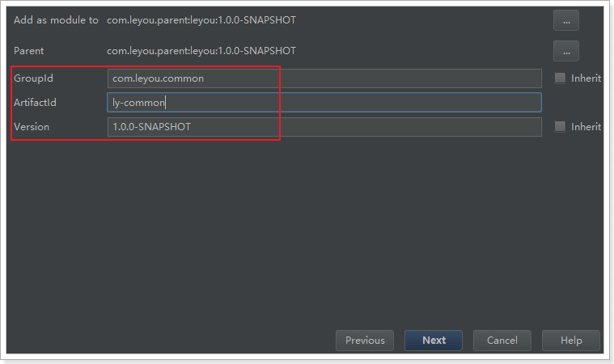Open the Help button
The image size is (614, 364).
[571, 341]
